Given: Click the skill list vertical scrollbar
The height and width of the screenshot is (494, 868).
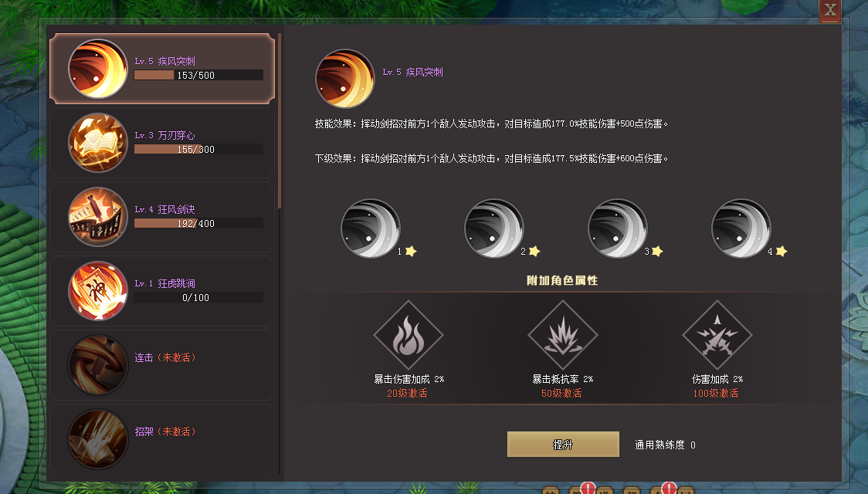Looking at the screenshot, I should coord(280,120).
